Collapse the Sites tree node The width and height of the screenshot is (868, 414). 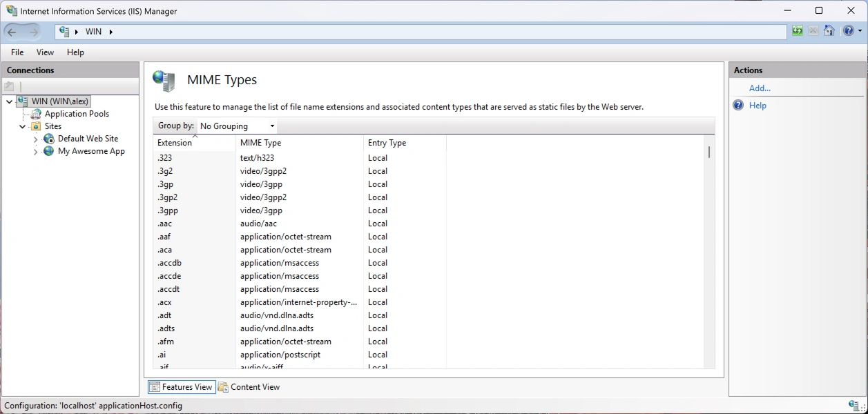(x=22, y=126)
